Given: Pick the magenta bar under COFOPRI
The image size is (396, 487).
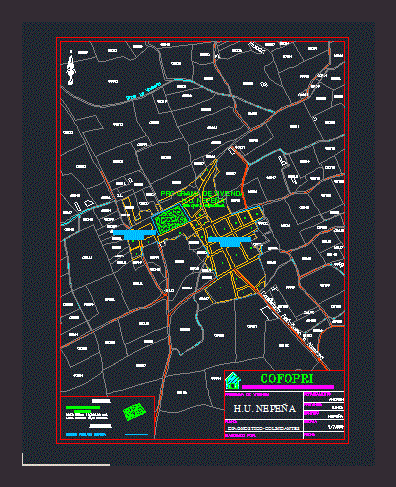Looking at the screenshot, I should (x=288, y=387).
